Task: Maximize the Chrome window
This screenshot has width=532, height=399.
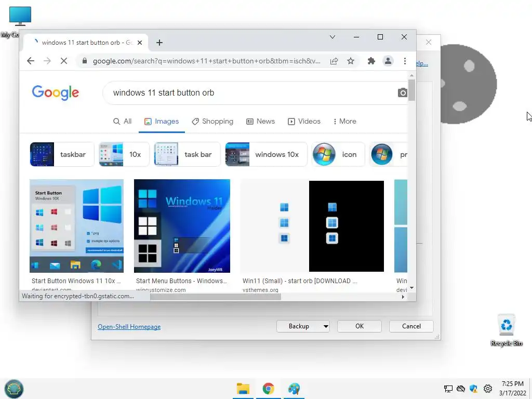Action: click(x=380, y=37)
